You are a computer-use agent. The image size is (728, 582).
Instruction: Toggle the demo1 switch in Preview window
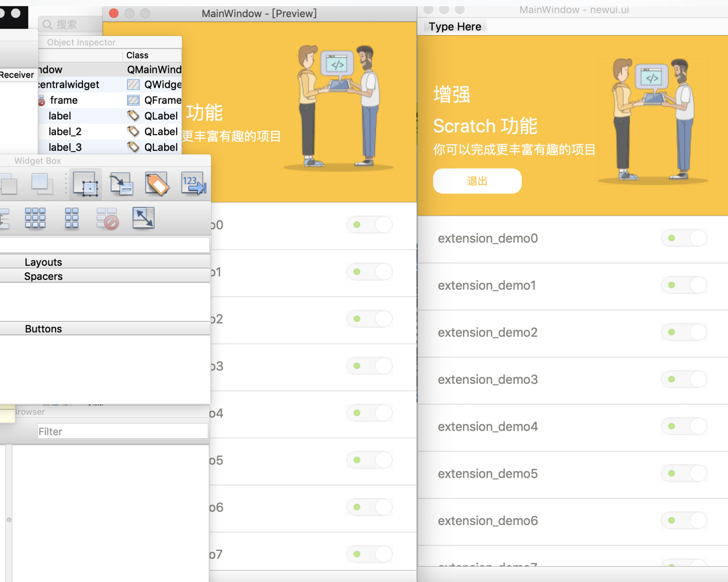[x=370, y=272]
